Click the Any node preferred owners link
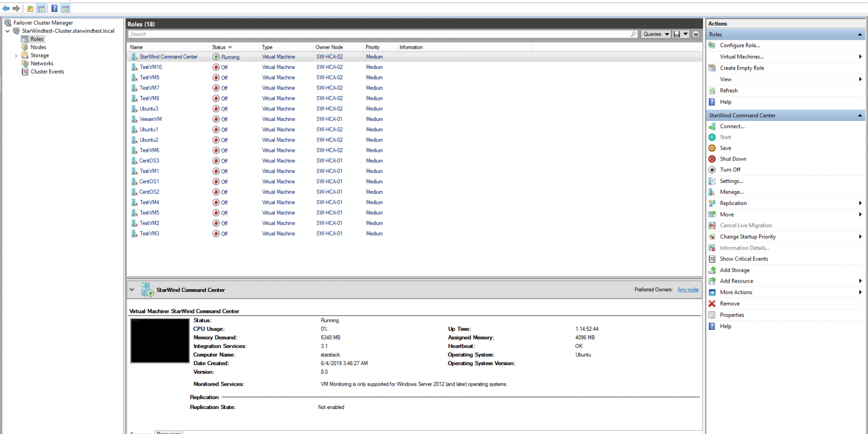The height and width of the screenshot is (434, 868). [688, 290]
